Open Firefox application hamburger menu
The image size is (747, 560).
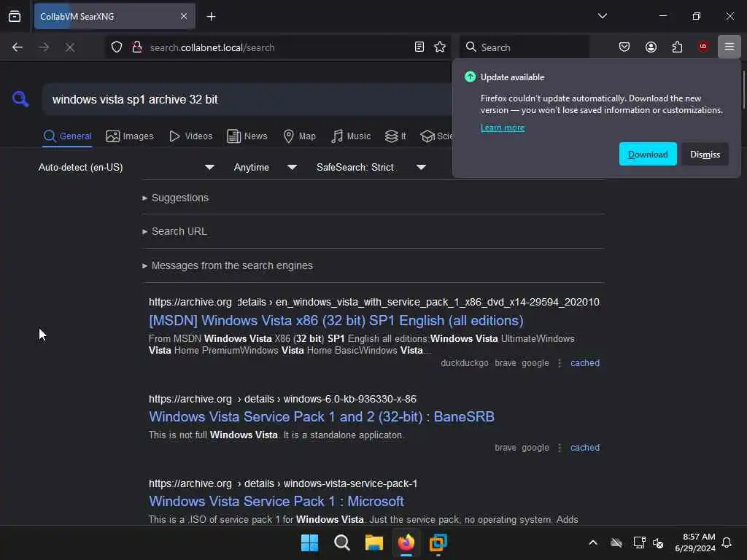729,47
